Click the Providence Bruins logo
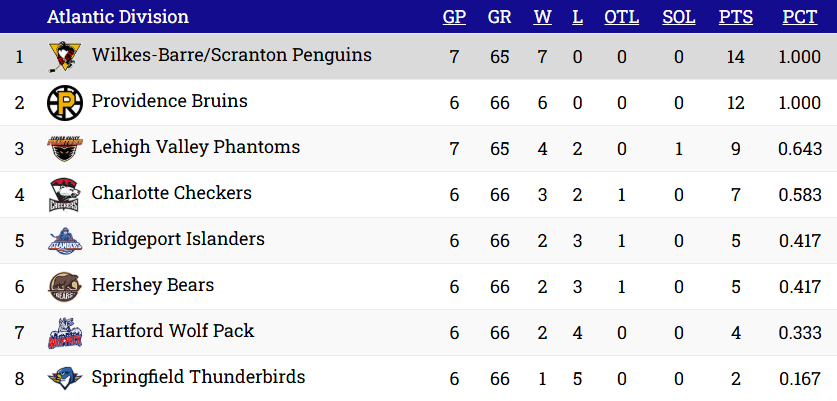 coord(62,103)
